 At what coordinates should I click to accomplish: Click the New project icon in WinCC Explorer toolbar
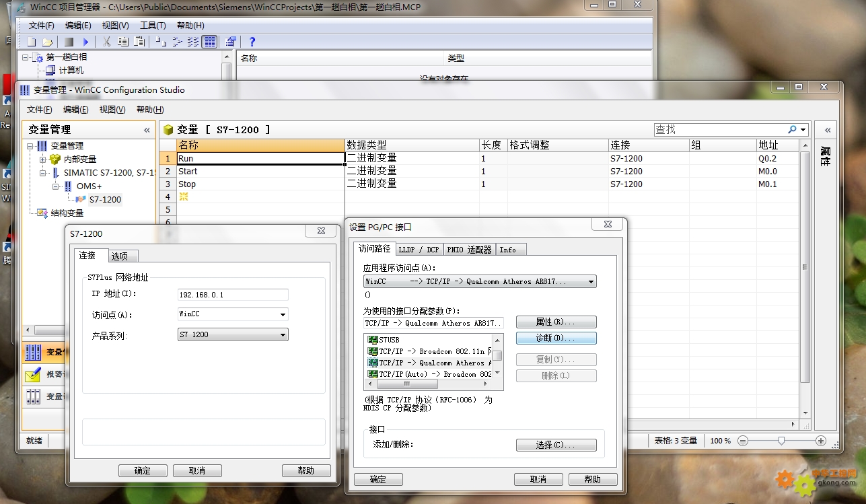[32, 42]
